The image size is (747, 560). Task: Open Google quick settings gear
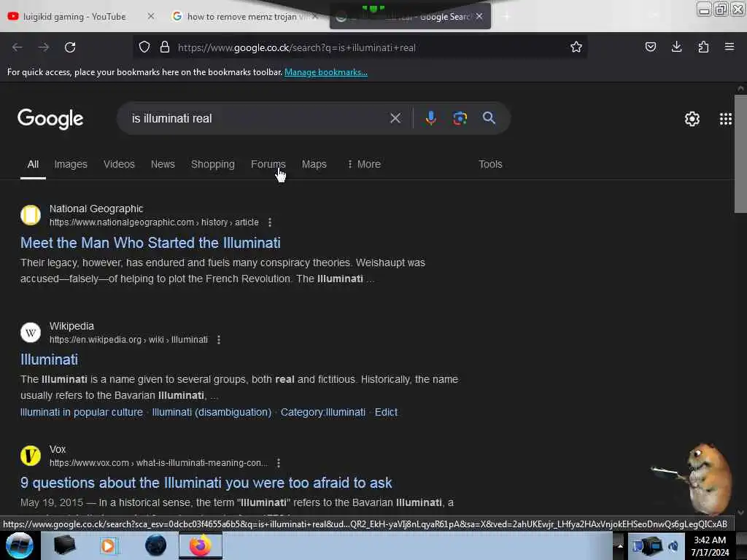click(x=692, y=119)
